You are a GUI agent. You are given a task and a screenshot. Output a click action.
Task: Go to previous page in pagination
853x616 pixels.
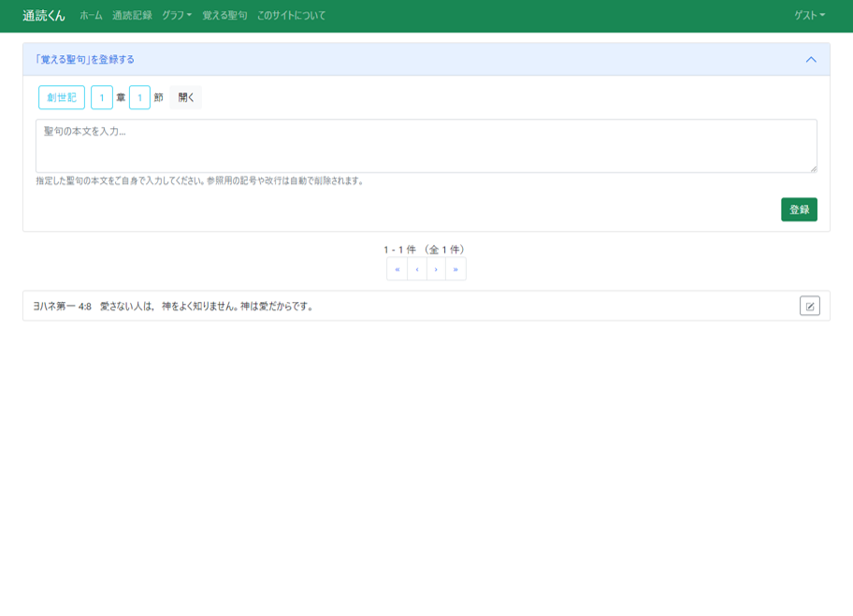[416, 269]
